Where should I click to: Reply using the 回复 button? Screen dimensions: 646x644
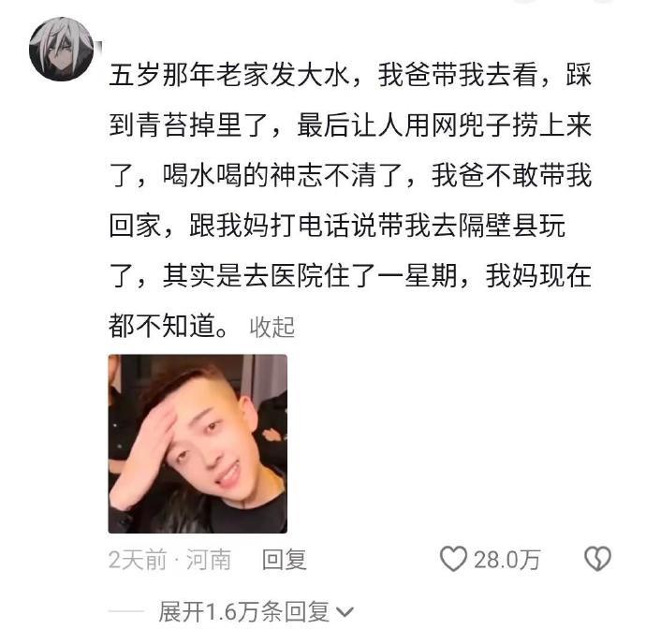[x=285, y=560]
